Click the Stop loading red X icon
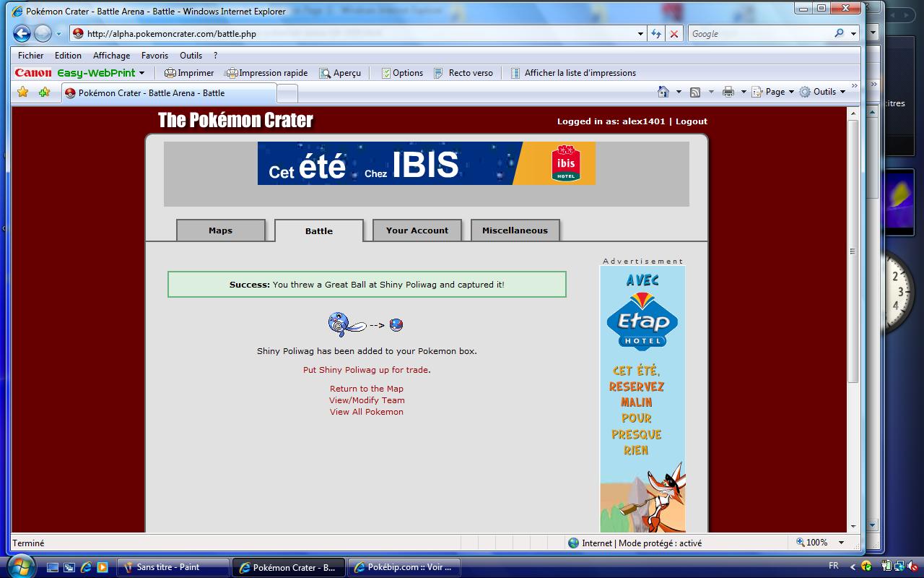Image resolution: width=924 pixels, height=578 pixels. click(x=674, y=34)
